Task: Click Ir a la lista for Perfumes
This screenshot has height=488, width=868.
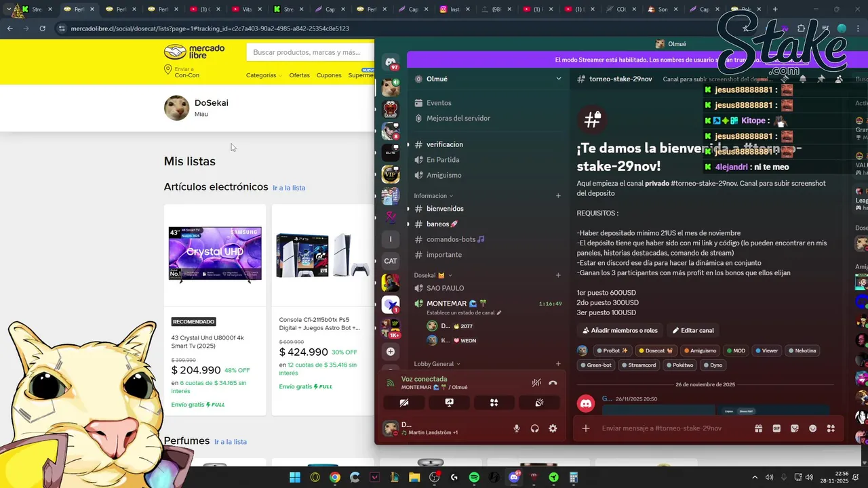Action: (x=231, y=442)
